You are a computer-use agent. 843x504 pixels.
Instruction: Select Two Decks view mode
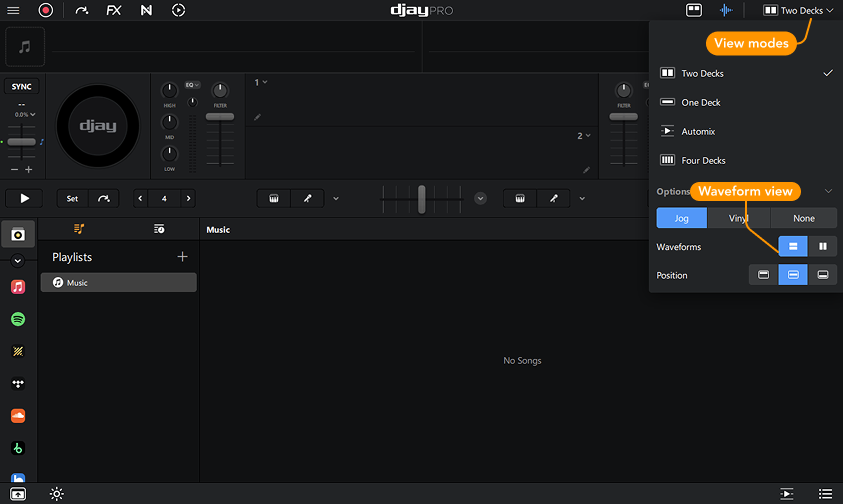click(746, 73)
